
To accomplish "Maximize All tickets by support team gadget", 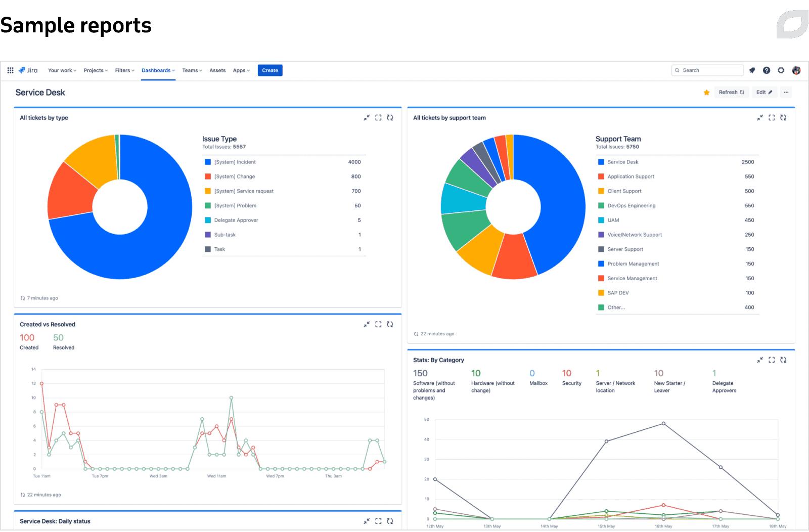I will point(772,118).
